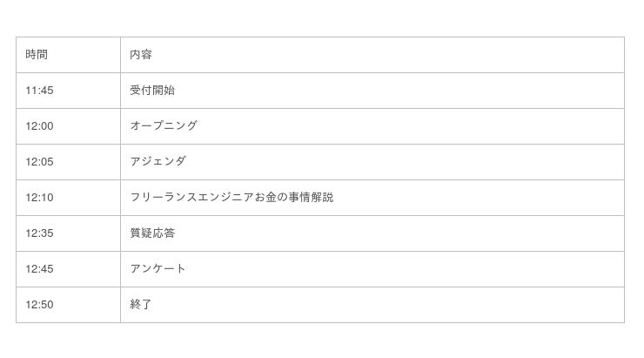Click the お金 text in the 12:10 row
The width and height of the screenshot is (644, 358).
click(x=265, y=198)
